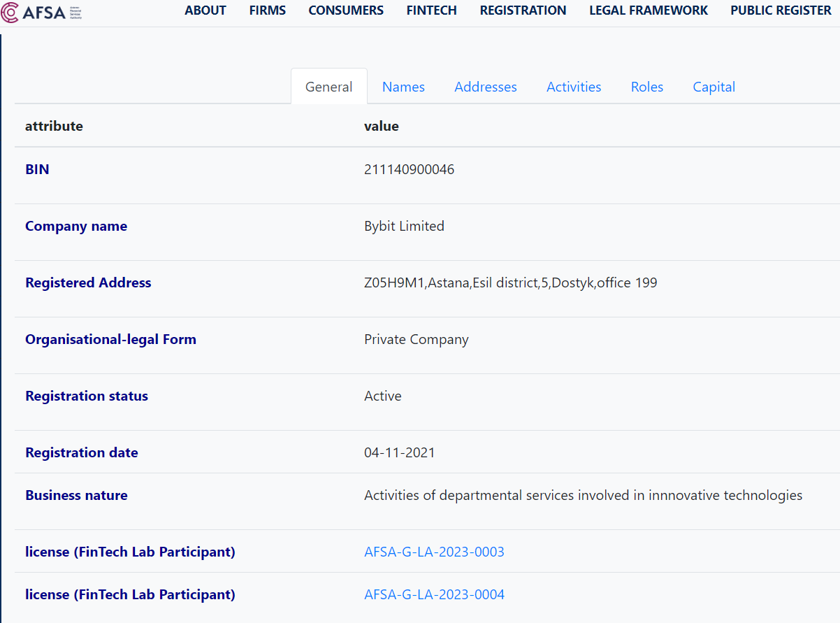Select the General tab

(329, 87)
